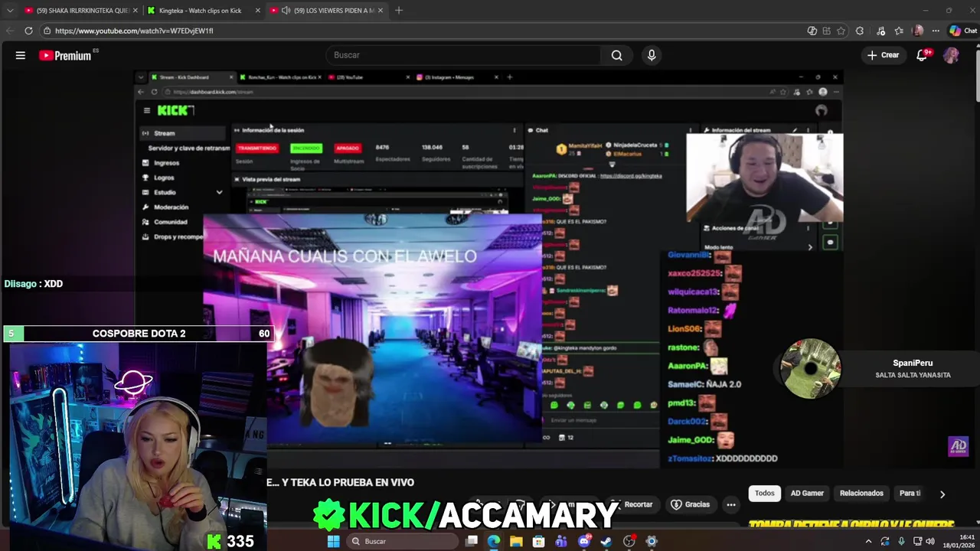Open Steam from the taskbar

pyautogui.click(x=606, y=541)
